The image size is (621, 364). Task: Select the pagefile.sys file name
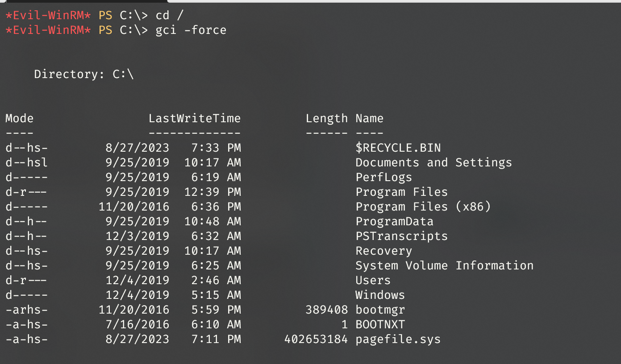(398, 339)
